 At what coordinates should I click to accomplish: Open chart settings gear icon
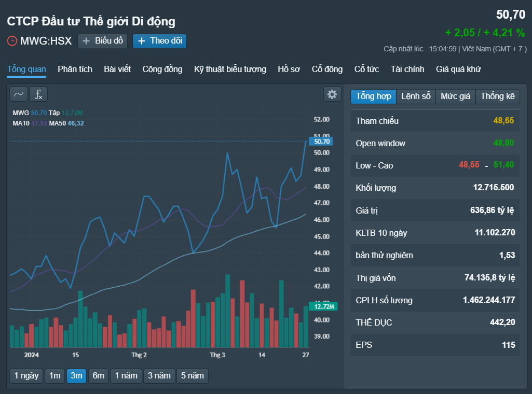[x=332, y=94]
